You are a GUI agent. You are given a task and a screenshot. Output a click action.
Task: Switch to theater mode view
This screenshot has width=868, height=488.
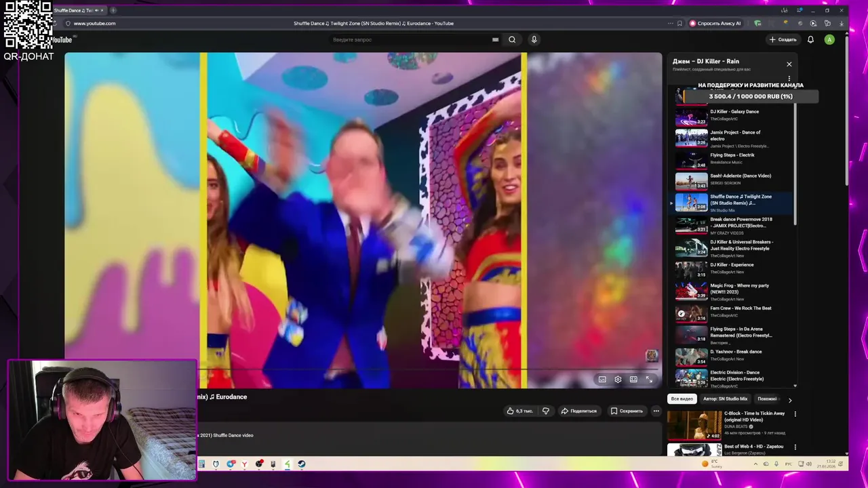point(633,380)
